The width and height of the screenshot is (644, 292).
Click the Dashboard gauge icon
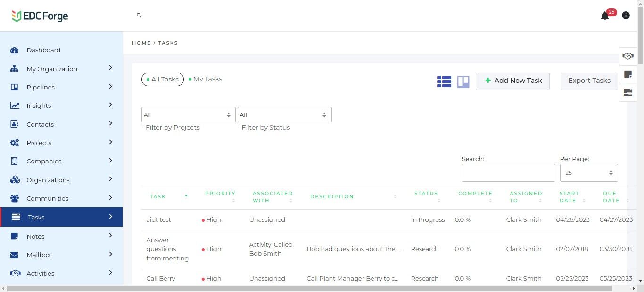15,50
